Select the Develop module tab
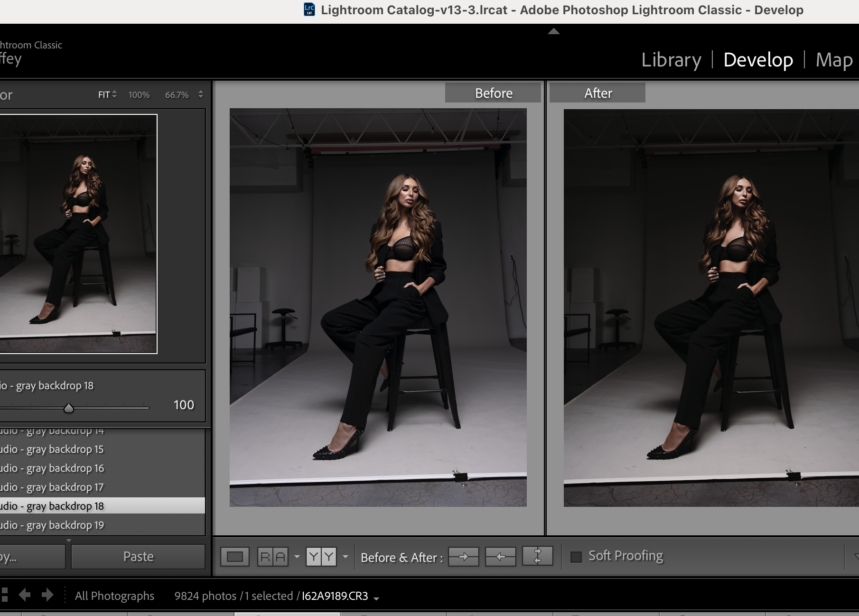The image size is (859, 616). click(x=758, y=60)
